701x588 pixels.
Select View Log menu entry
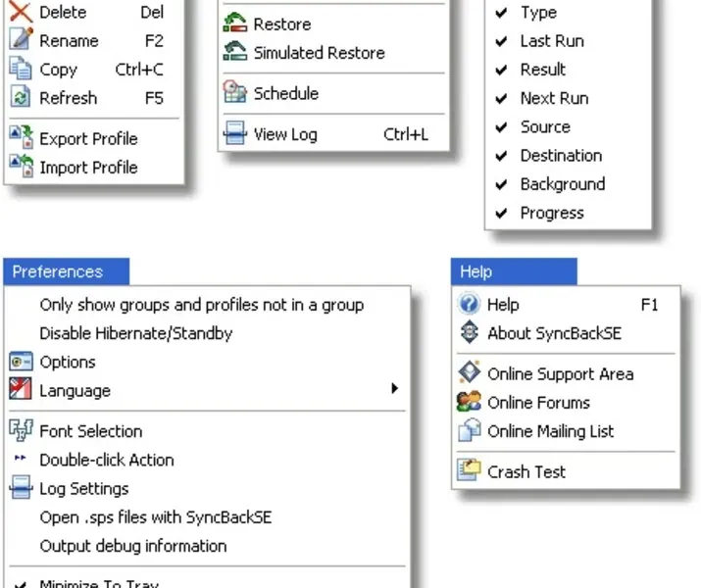tap(285, 134)
